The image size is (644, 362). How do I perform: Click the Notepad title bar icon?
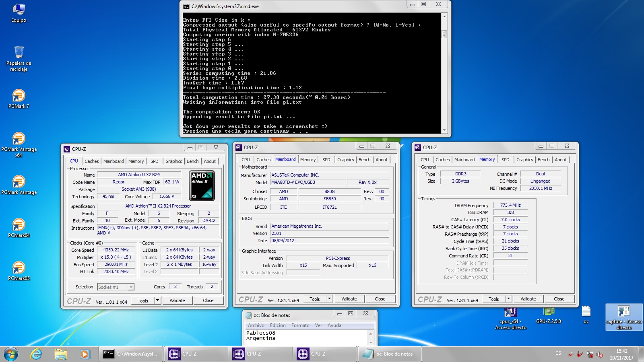tap(248, 315)
